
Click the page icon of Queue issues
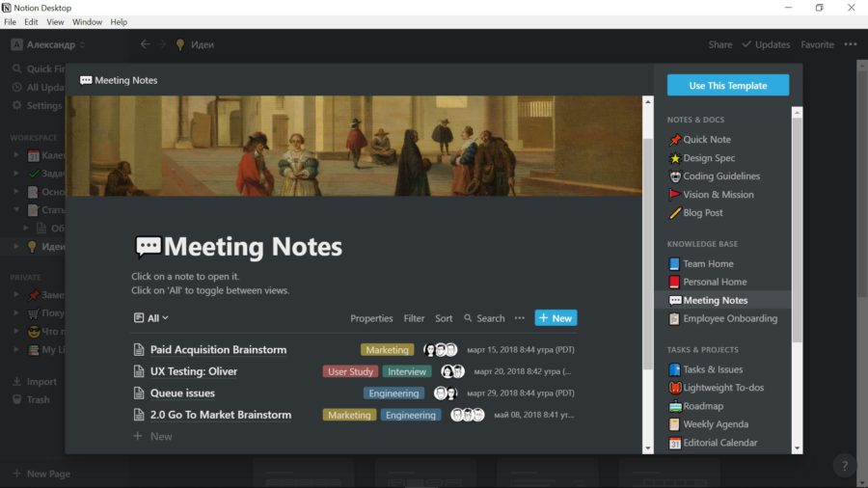coord(139,393)
